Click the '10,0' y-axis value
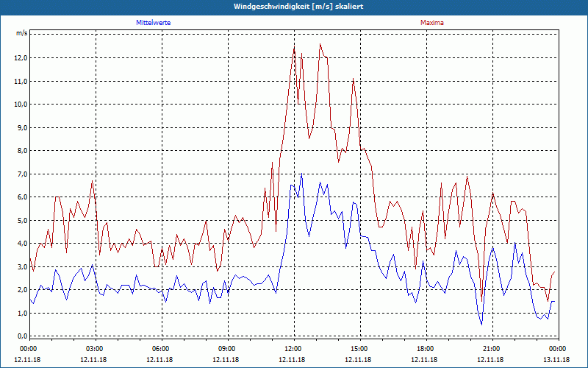 21,105
